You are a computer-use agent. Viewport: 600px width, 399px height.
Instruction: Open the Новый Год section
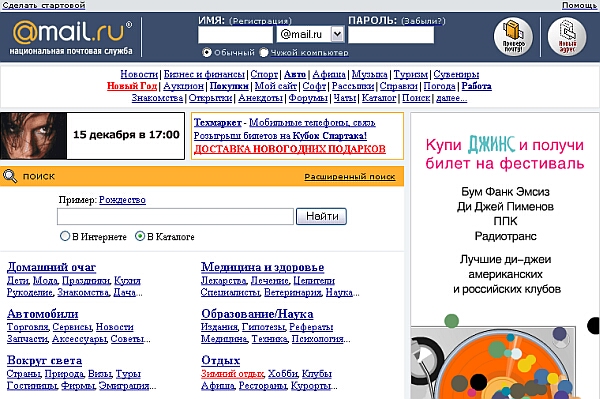(x=132, y=86)
